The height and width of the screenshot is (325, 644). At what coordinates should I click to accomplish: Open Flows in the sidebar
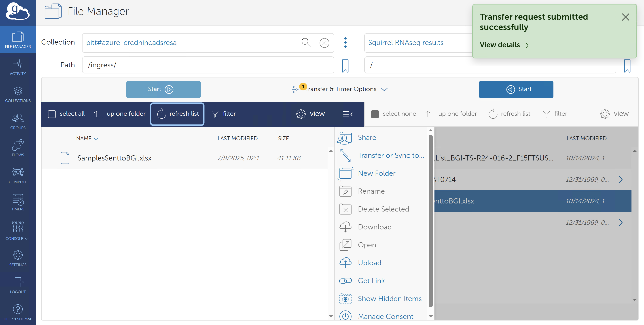click(18, 149)
